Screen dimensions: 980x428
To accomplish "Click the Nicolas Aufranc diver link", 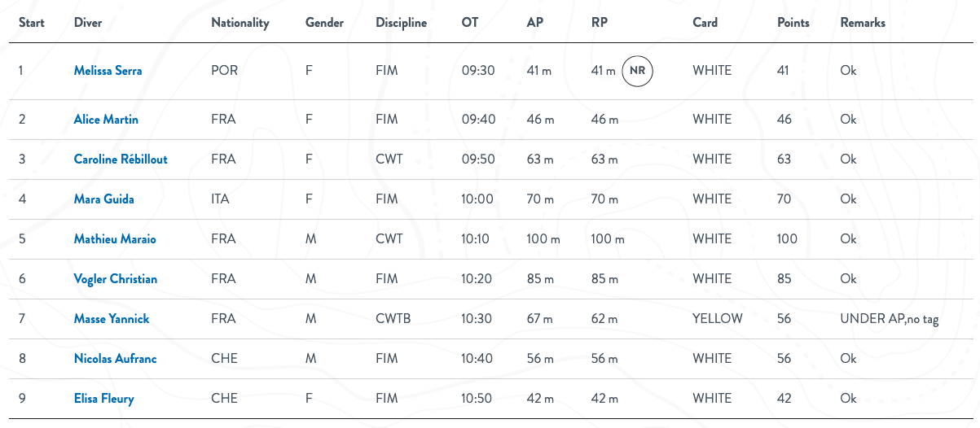I will (116, 359).
